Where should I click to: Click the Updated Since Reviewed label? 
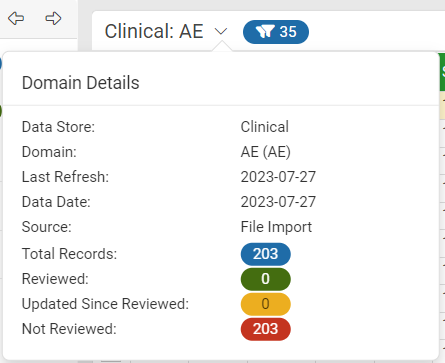tap(105, 304)
